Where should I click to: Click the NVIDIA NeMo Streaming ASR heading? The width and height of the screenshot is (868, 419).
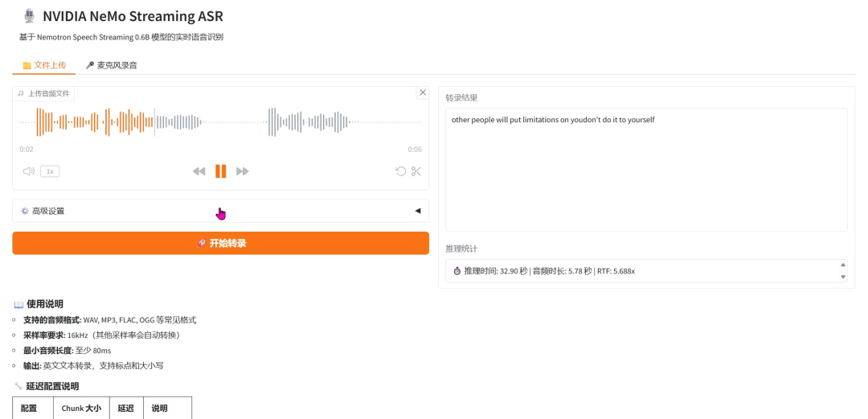point(133,16)
